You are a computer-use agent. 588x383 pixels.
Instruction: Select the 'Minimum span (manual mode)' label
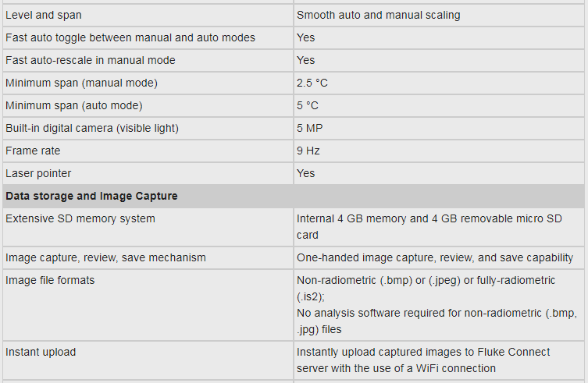click(x=81, y=83)
